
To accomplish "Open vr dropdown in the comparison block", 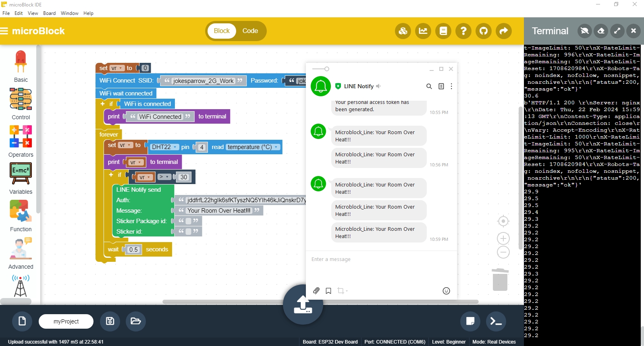I will click(x=145, y=177).
